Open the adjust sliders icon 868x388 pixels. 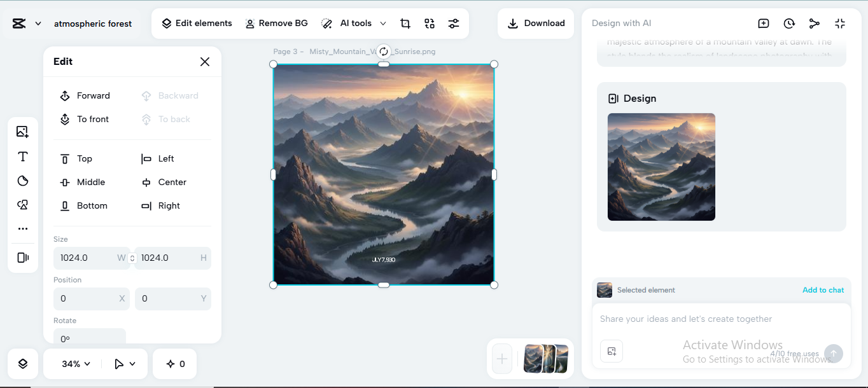pyautogui.click(x=454, y=24)
